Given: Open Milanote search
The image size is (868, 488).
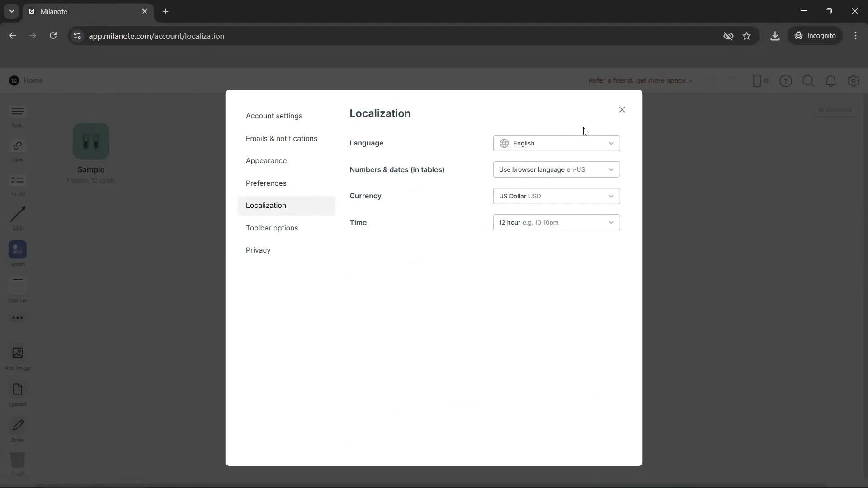Looking at the screenshot, I should (x=808, y=81).
